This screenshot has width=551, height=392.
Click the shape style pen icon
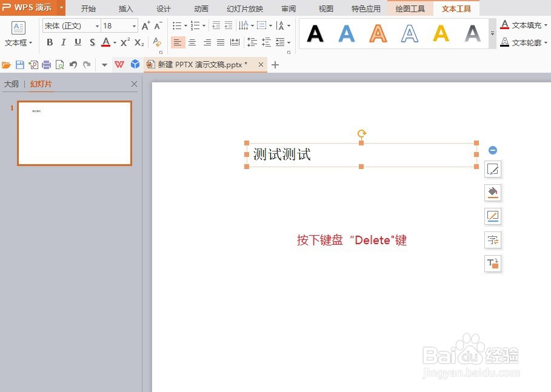tap(493, 169)
